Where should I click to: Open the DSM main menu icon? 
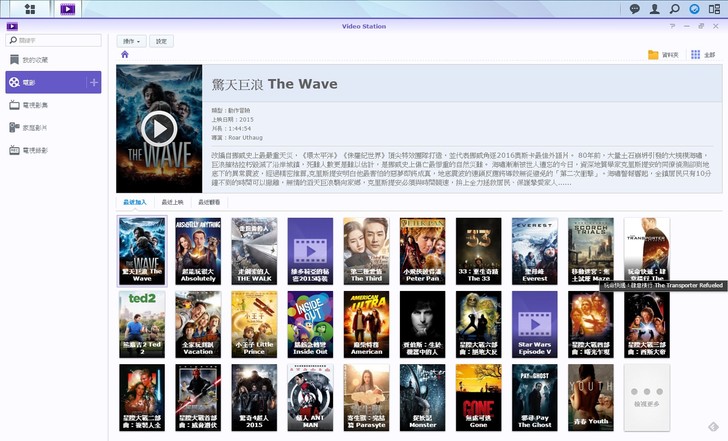click(30, 9)
